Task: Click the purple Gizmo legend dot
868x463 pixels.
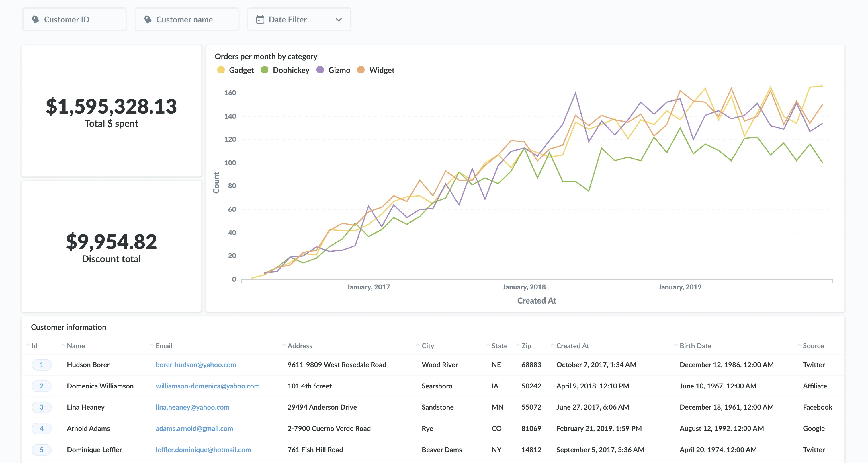Action: tap(321, 70)
